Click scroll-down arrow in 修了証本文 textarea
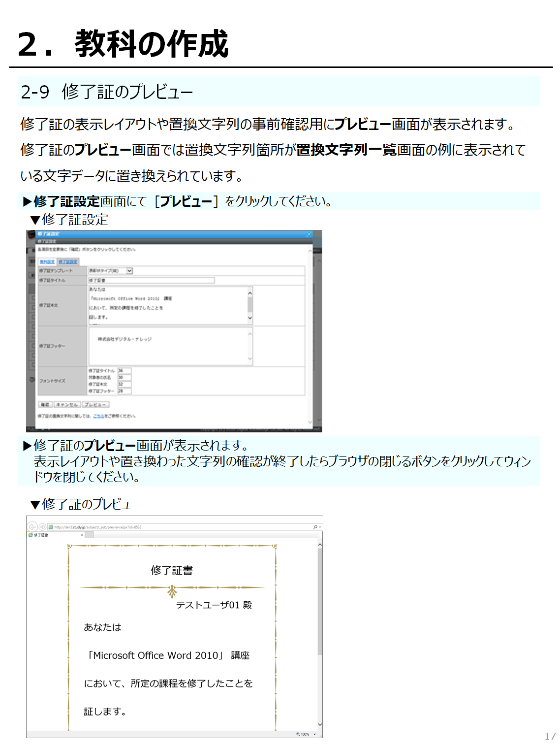Viewport: 560px width, 747px height. click(250, 318)
